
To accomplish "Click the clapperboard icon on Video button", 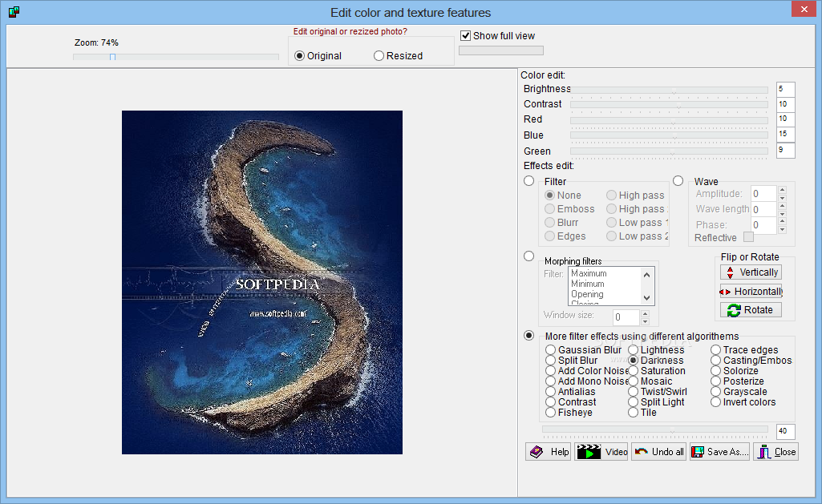I will click(x=588, y=452).
